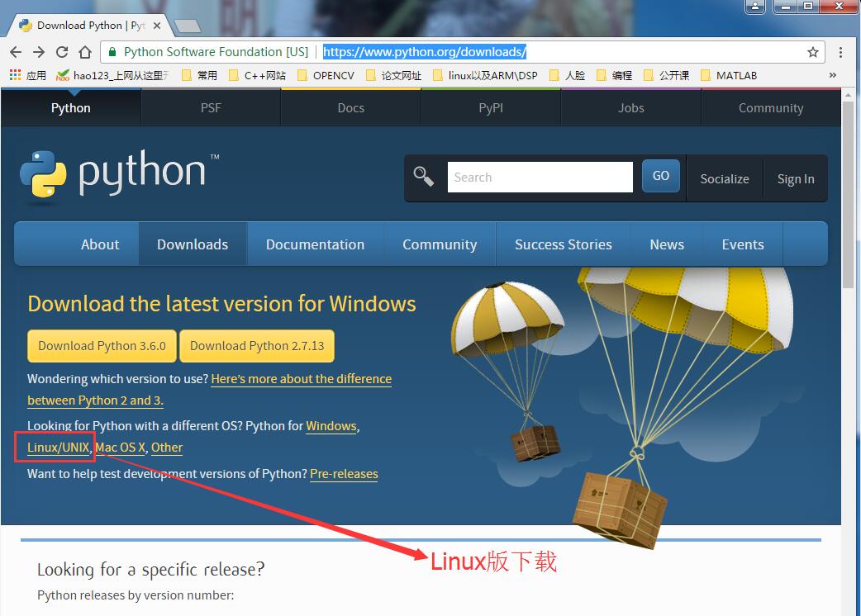Open the Documentation navigation menu
Viewport: 861px width, 616px height.
pyautogui.click(x=315, y=244)
